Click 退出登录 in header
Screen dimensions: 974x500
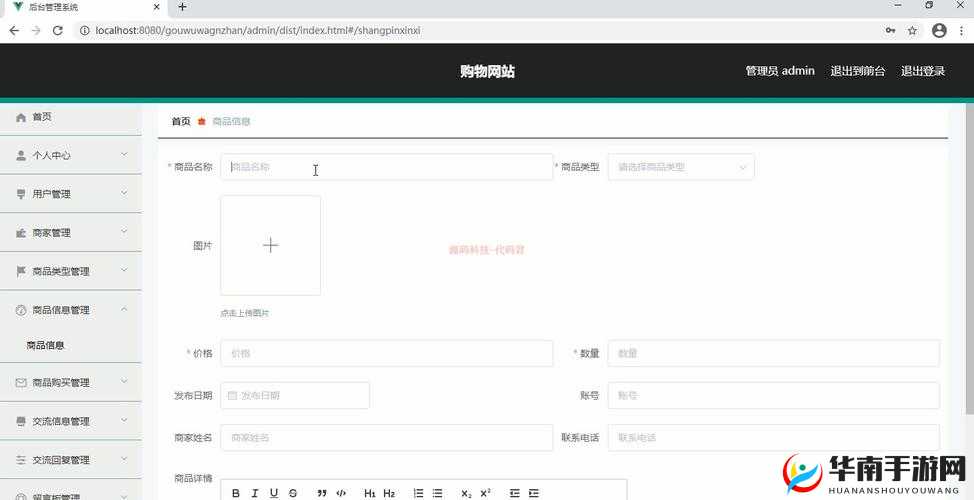click(x=923, y=71)
